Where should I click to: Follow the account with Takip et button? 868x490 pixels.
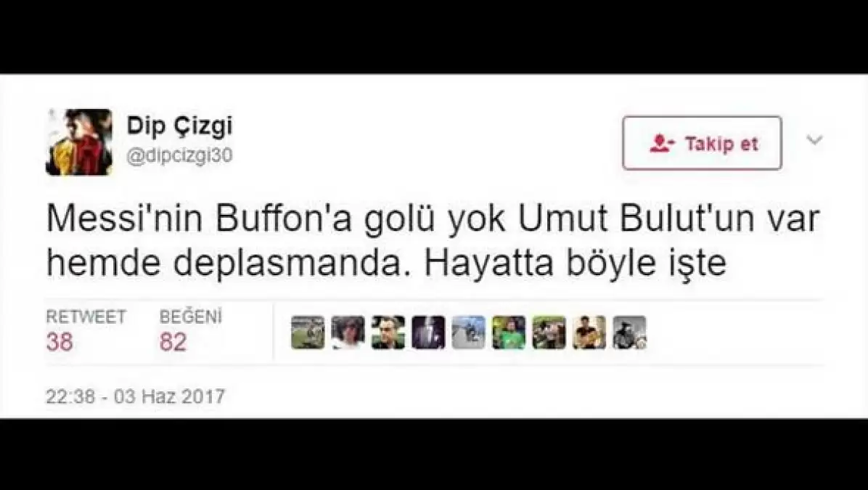click(702, 143)
